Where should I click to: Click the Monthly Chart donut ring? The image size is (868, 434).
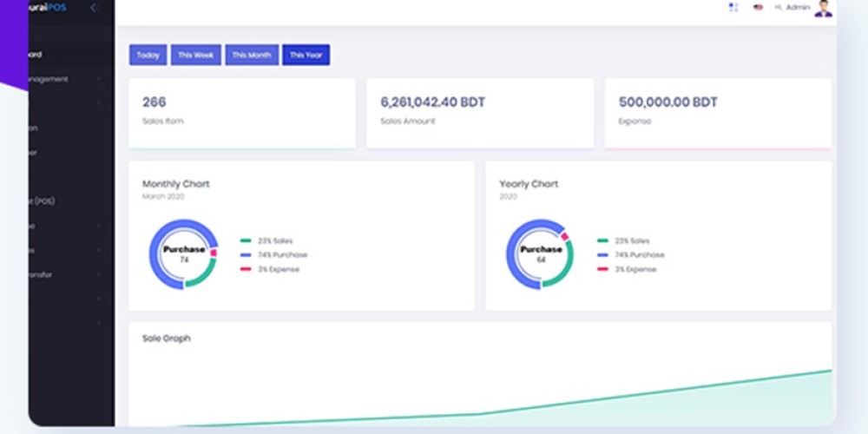click(182, 254)
